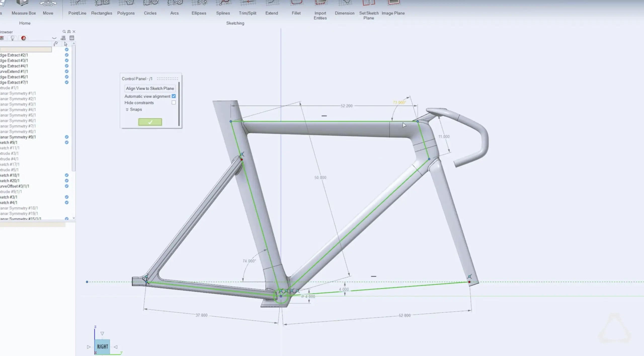Viewport: 644px width, 356px height.
Task: Click the browser table columns icon
Action: [x=72, y=38]
